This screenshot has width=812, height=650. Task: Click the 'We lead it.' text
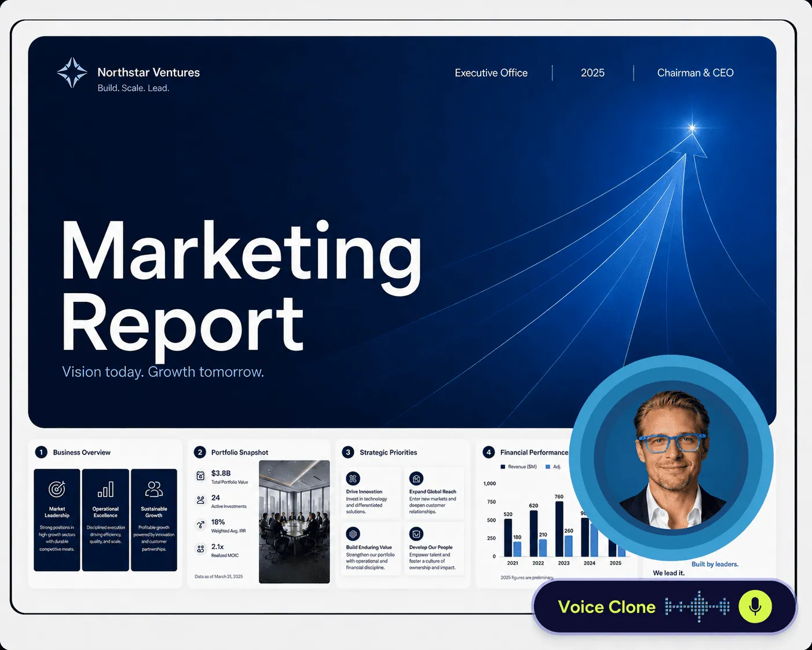[669, 573]
